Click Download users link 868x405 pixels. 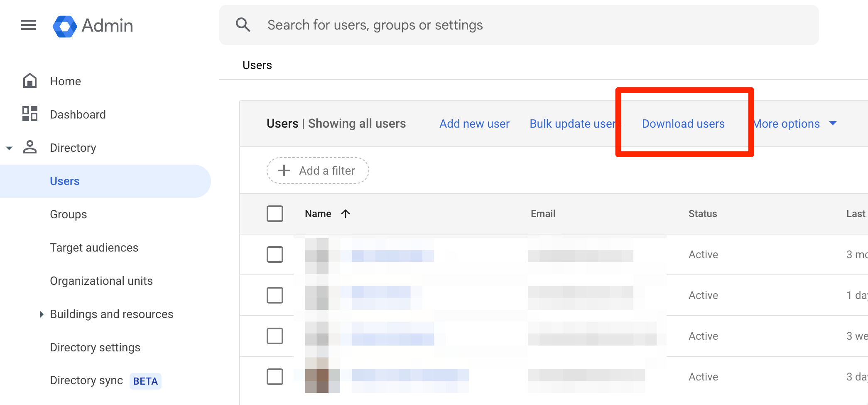pyautogui.click(x=683, y=123)
